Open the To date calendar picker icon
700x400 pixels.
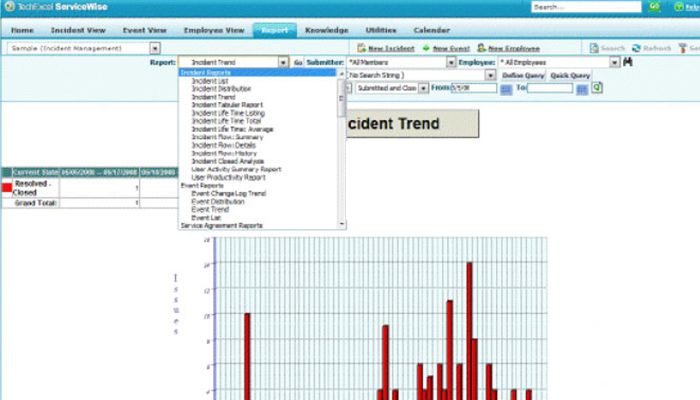coord(582,89)
